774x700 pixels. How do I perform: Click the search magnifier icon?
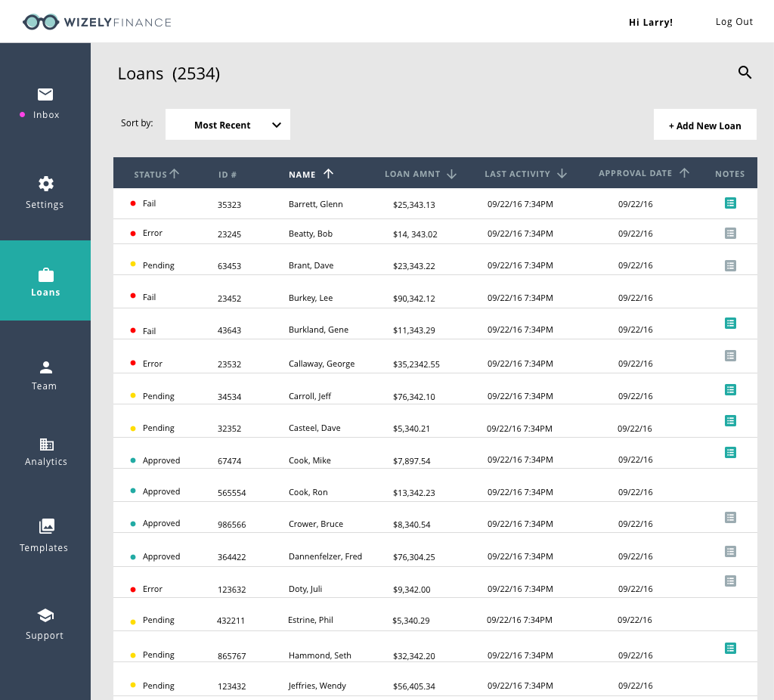(x=745, y=73)
